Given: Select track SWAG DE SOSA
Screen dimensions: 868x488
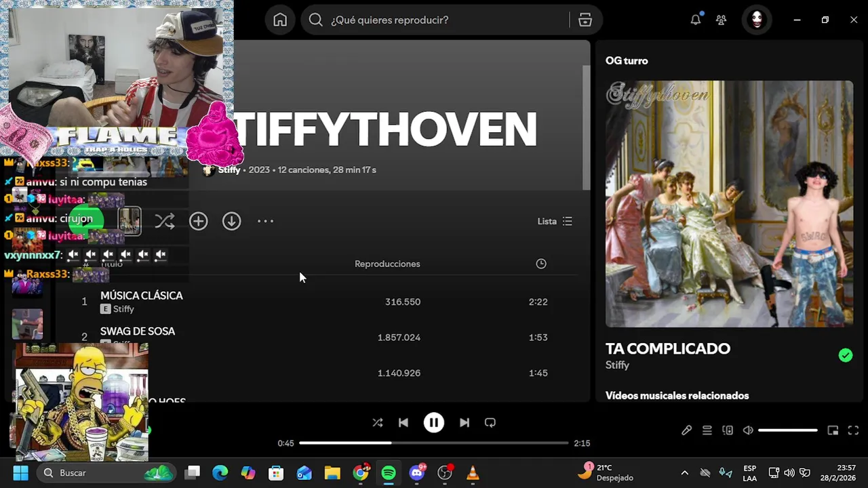Looking at the screenshot, I should [x=138, y=331].
